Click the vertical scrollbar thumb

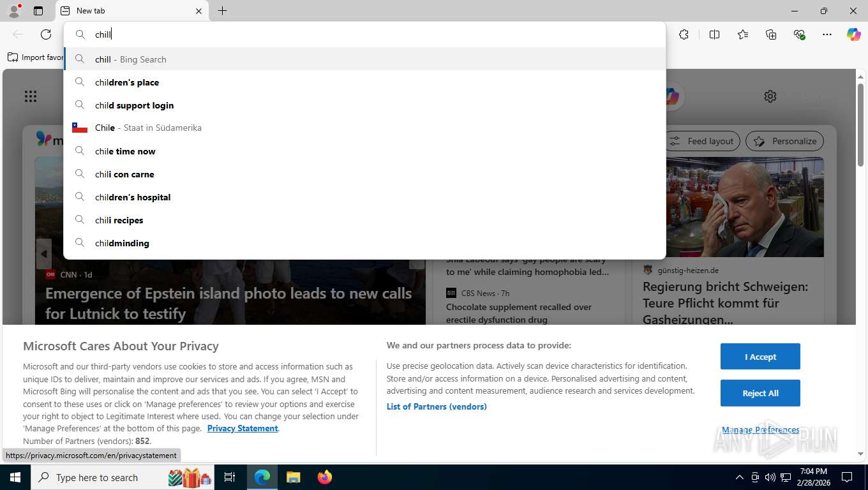click(x=860, y=124)
